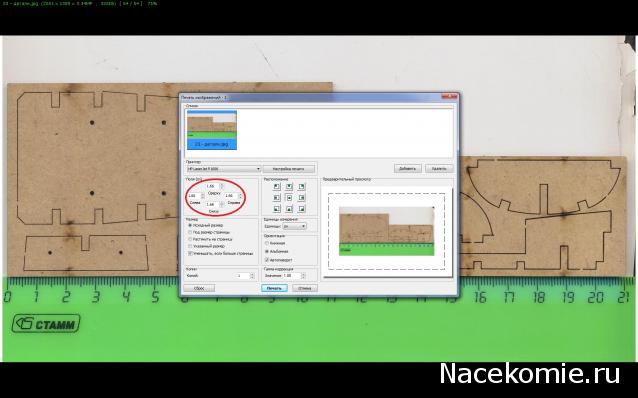
Task: Click the Print button at dialog bottom
Action: point(274,288)
